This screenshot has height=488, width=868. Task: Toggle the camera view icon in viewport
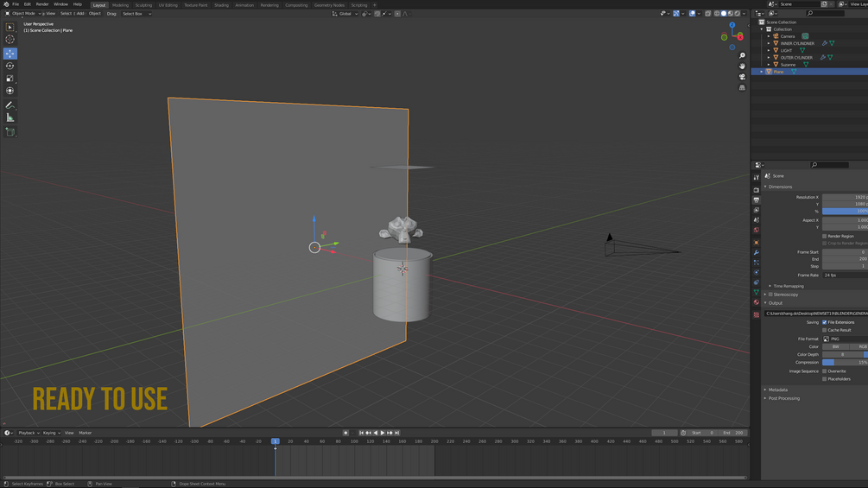[x=743, y=77]
